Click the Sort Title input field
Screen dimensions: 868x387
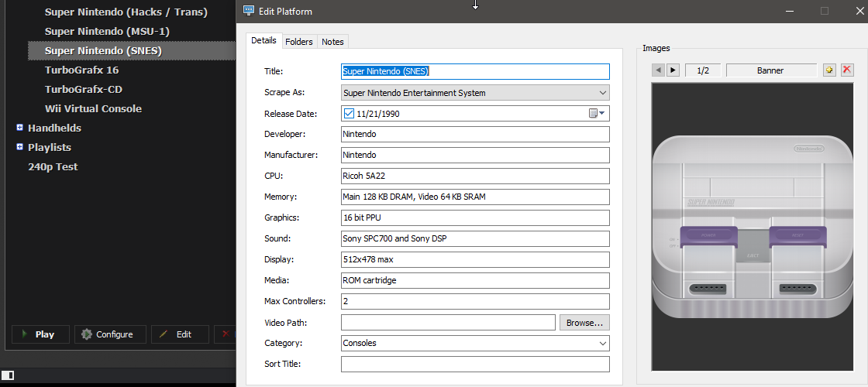tap(475, 365)
